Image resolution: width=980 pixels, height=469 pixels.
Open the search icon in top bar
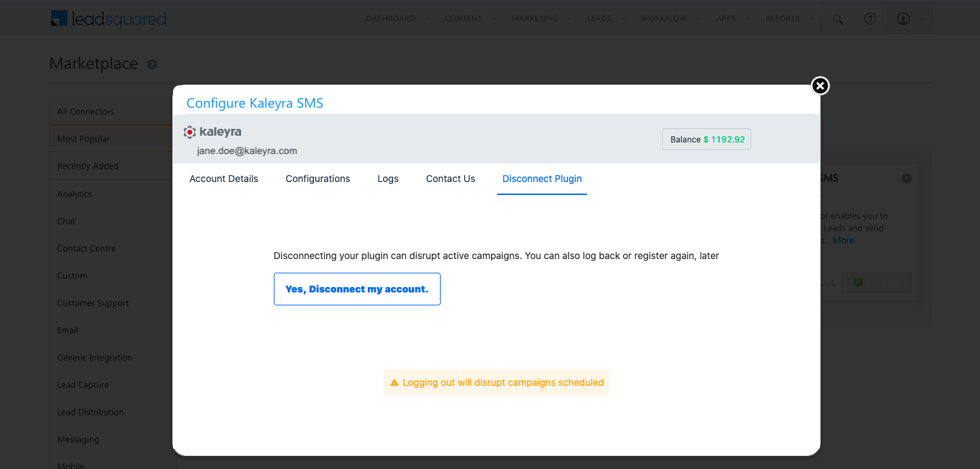point(838,19)
